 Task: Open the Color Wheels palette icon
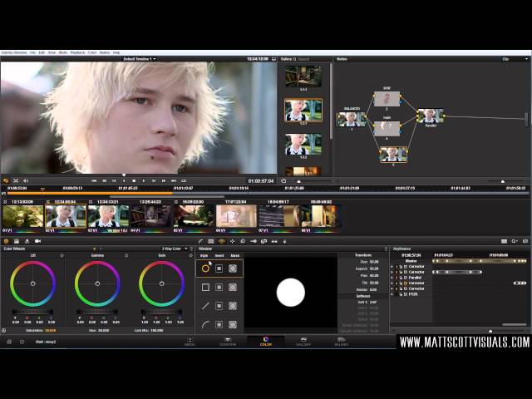tap(6, 241)
